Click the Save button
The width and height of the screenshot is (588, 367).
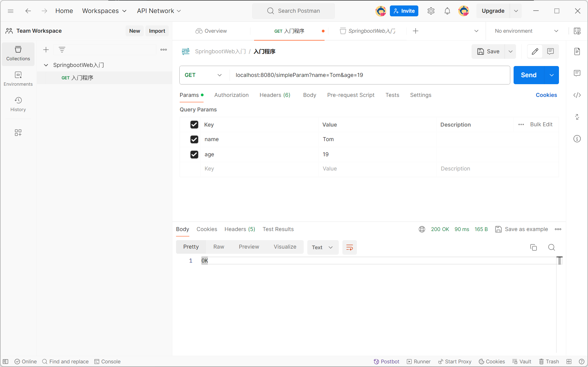pyautogui.click(x=488, y=51)
